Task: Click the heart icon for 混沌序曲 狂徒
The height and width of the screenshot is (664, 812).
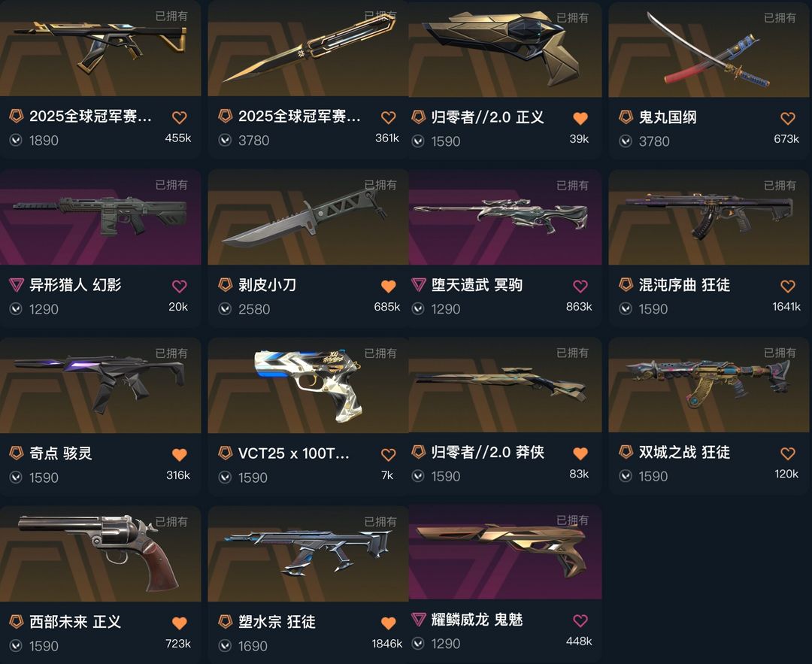Action: pyautogui.click(x=788, y=286)
